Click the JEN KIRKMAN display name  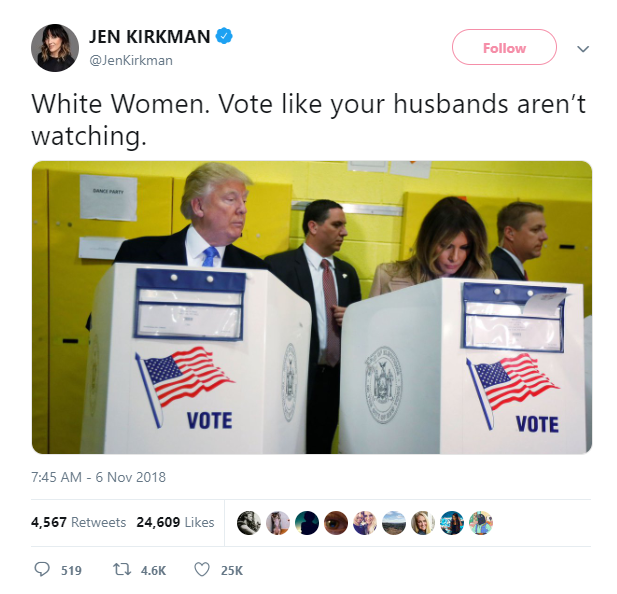pyautogui.click(x=150, y=37)
